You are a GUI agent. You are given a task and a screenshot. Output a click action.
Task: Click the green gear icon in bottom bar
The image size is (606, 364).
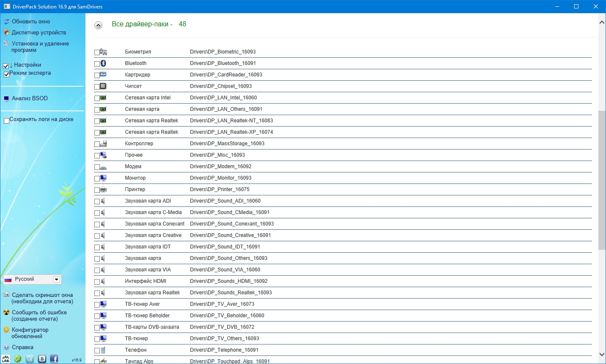click(17, 359)
